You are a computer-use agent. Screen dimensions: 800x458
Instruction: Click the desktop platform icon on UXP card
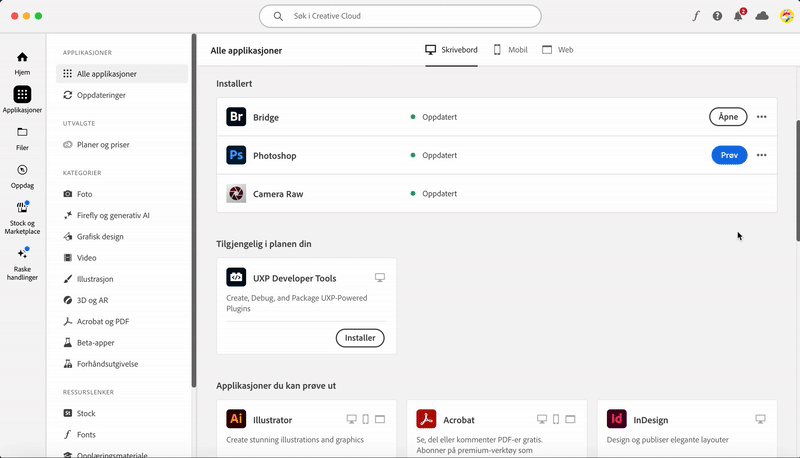click(380, 277)
